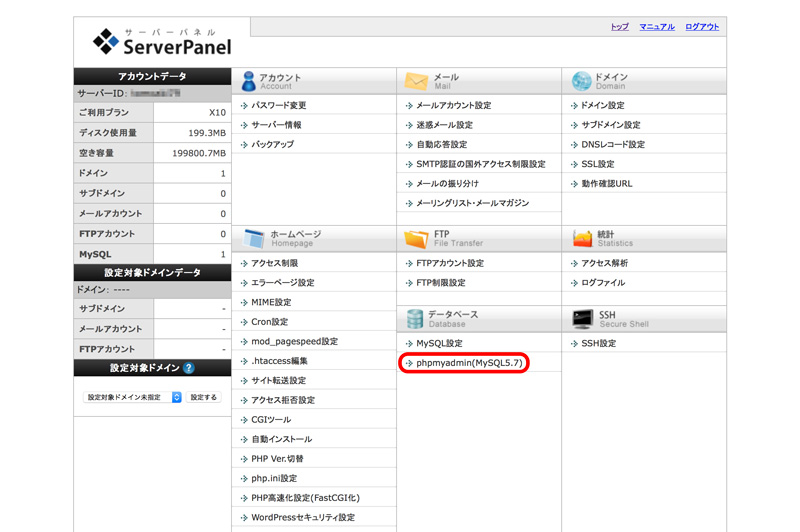The height and width of the screenshot is (532, 800).
Task: Click the ホームページ window icon
Action: coord(254,239)
